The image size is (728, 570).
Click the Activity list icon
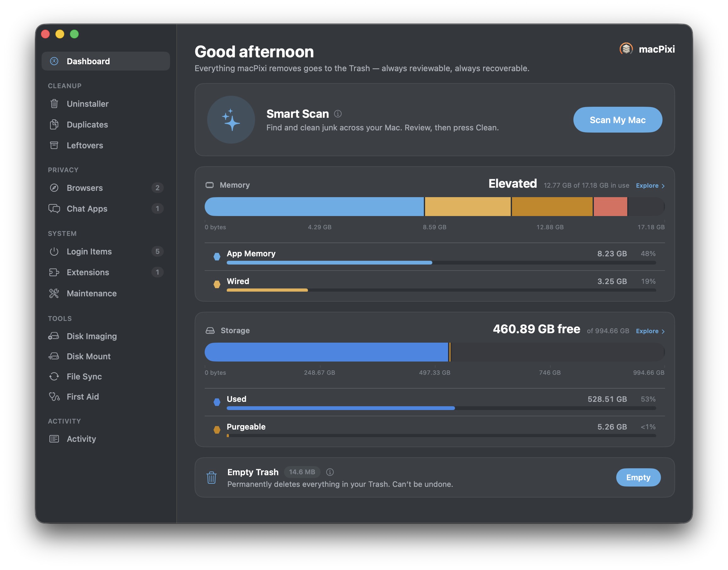[54, 439]
